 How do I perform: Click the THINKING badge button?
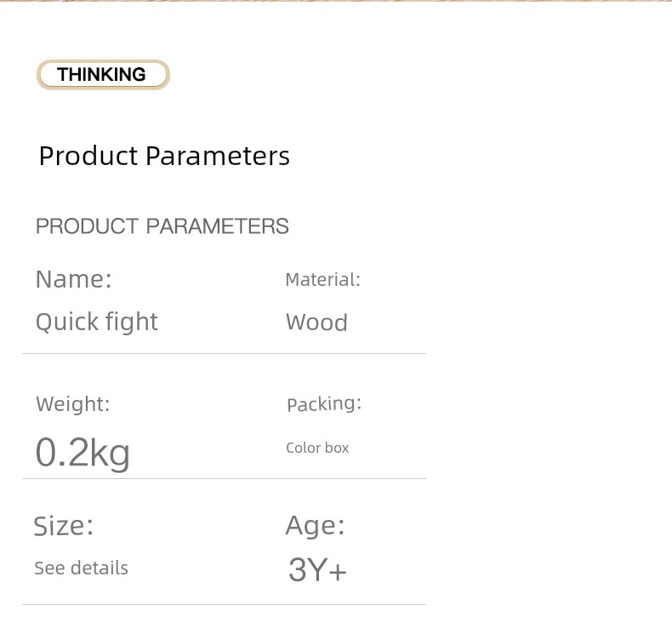coord(102,75)
